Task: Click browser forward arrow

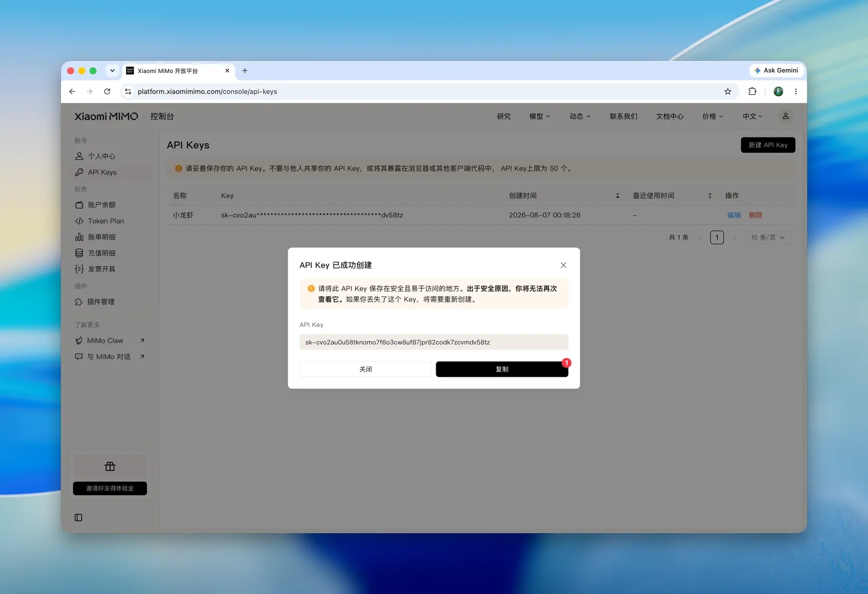Action: (x=90, y=91)
